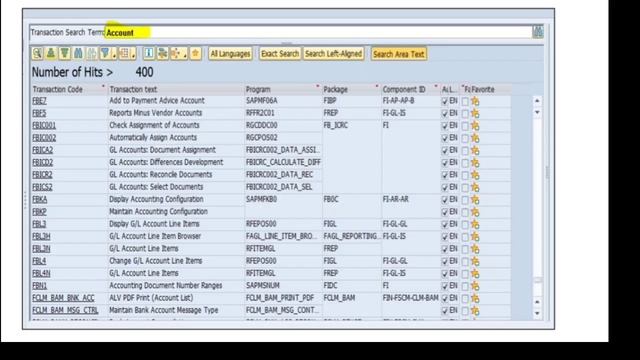
Task: Click the Search Area Text button
Action: point(399,54)
